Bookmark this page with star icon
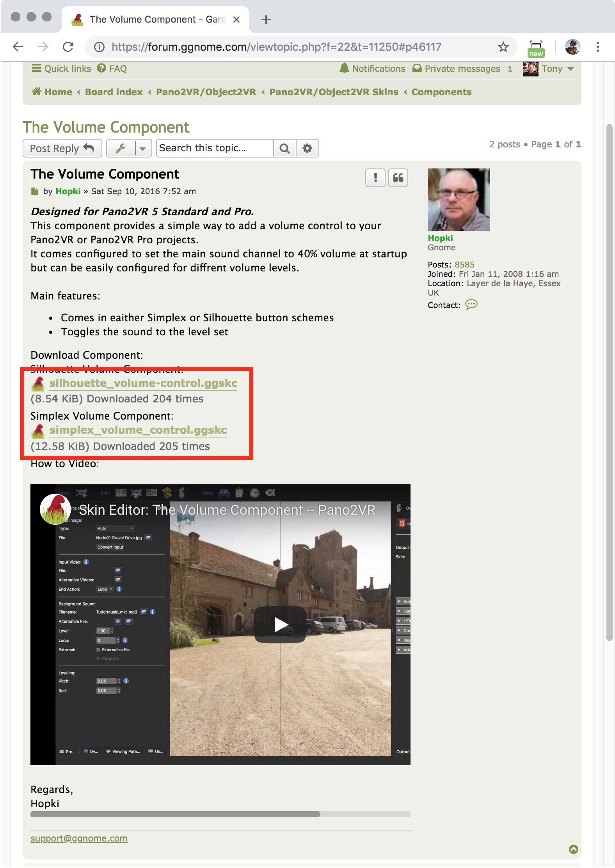The height and width of the screenshot is (868, 615). [503, 47]
